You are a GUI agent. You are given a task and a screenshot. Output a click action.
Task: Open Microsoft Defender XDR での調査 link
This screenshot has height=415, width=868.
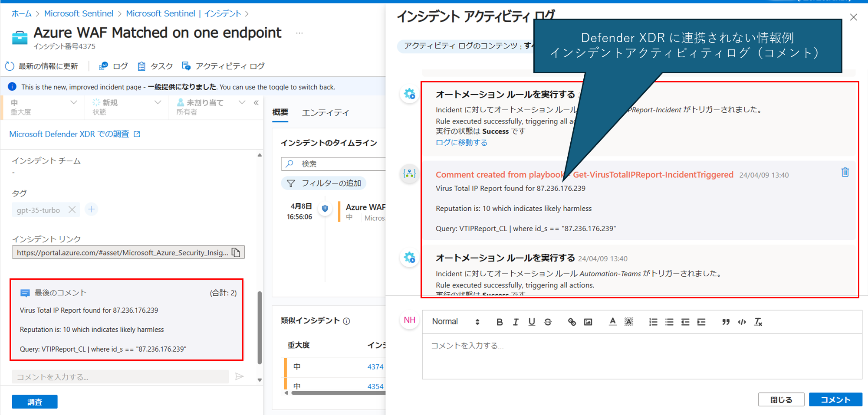click(75, 134)
